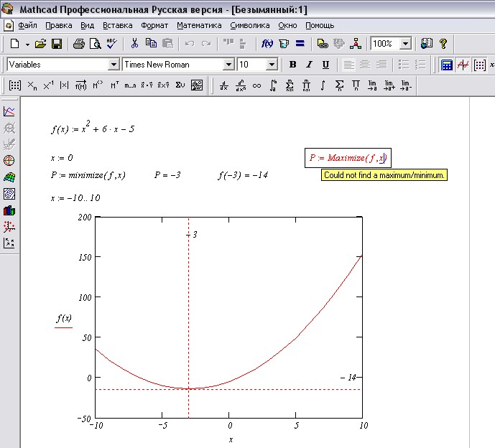Run the spelling check
This screenshot has height=448, width=495.
[112, 44]
